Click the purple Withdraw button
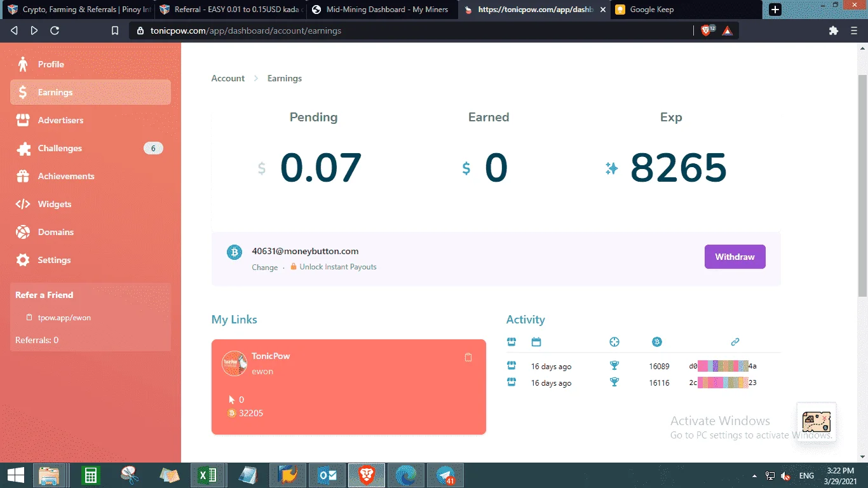 tap(735, 257)
